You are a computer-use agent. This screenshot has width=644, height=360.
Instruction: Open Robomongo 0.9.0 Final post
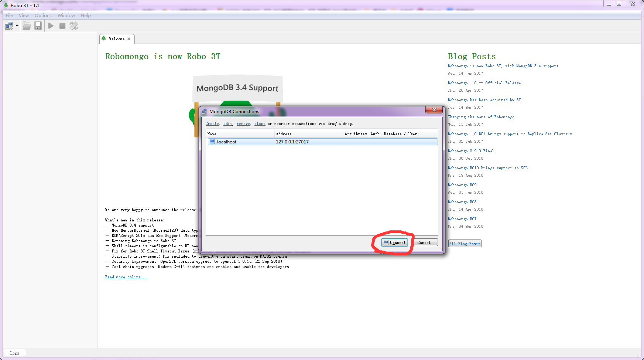[x=471, y=151]
